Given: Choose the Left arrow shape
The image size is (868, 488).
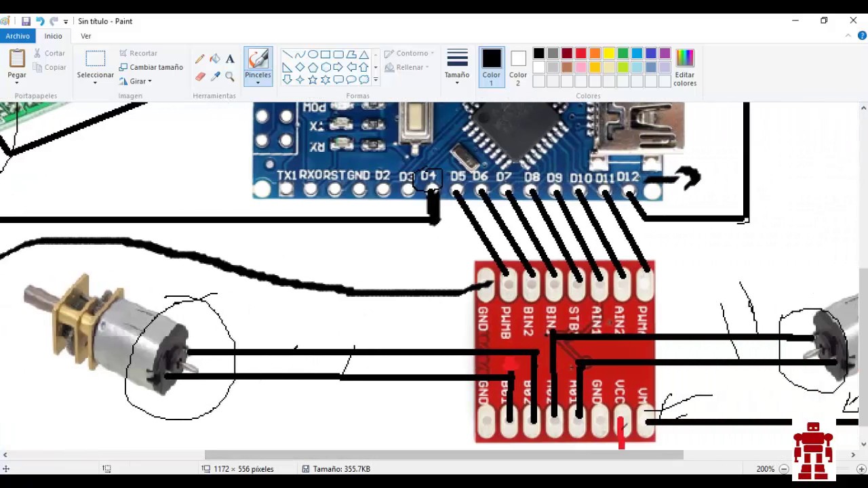Looking at the screenshot, I should 351,67.
